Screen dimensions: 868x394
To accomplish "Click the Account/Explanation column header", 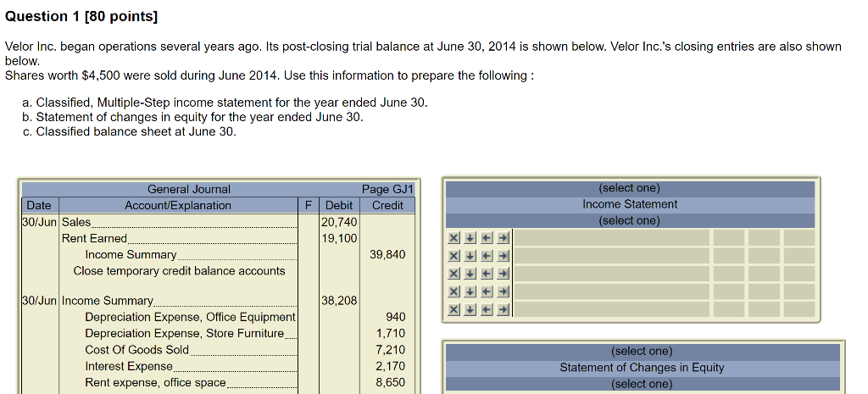I will coord(178,205).
